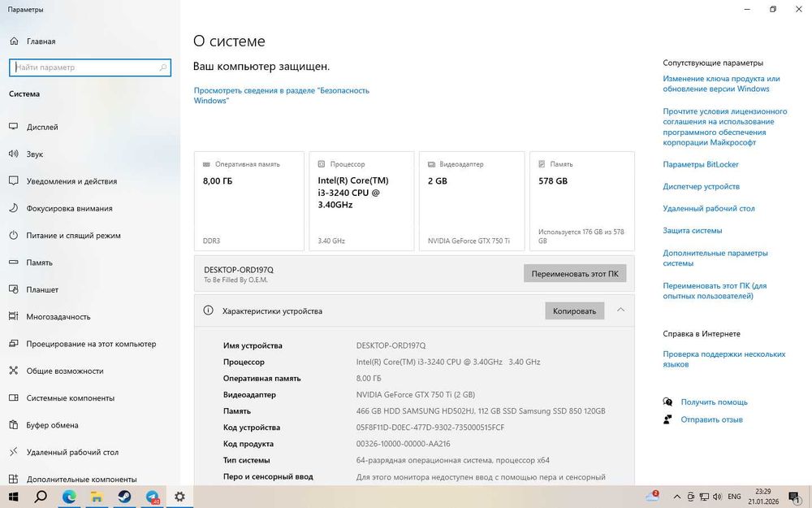Click the Видеоадаптер 2 GB card
Image resolution: width=812 pixels, height=508 pixels.
[x=472, y=201]
